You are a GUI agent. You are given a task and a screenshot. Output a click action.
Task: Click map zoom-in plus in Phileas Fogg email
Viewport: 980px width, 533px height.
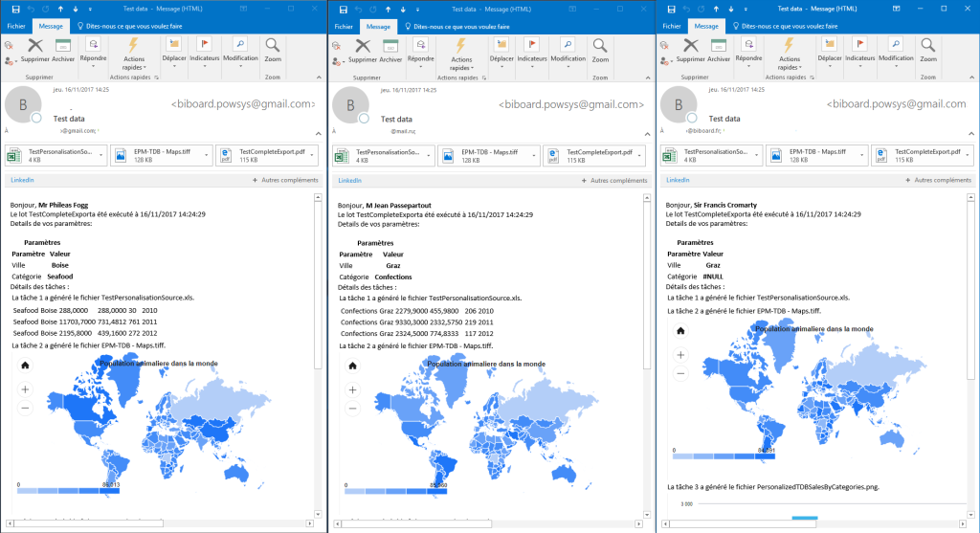coord(25,389)
